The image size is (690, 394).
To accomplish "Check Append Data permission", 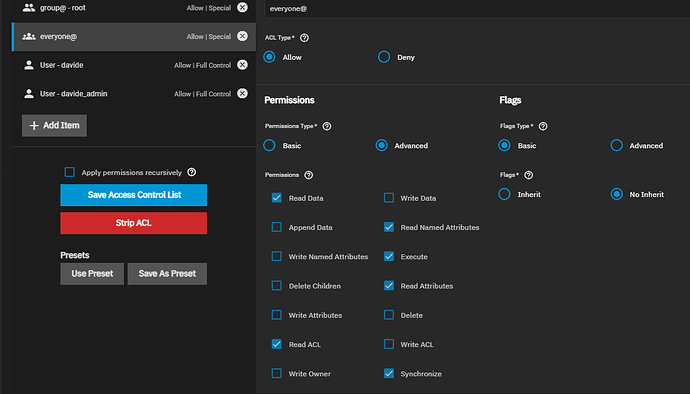I will 276,227.
